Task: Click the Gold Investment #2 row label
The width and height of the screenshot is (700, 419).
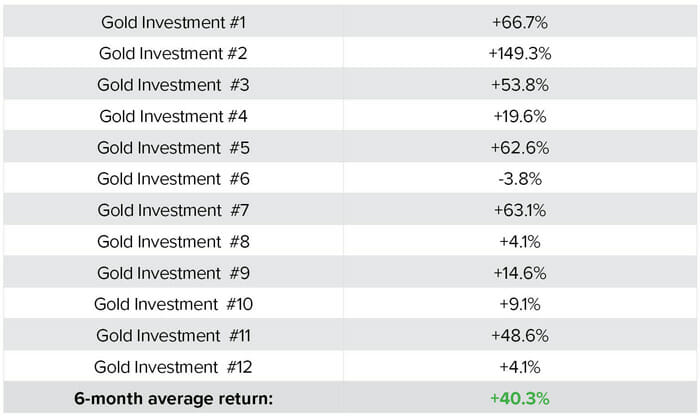Action: [x=173, y=52]
